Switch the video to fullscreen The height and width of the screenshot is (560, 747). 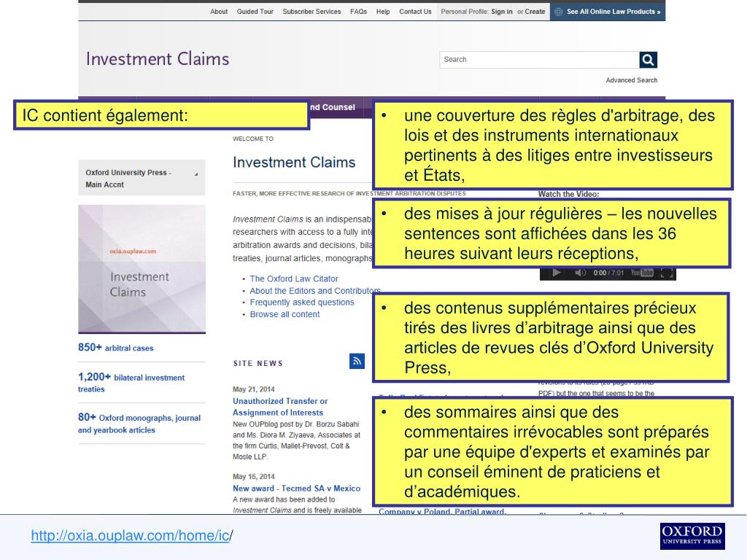(667, 273)
